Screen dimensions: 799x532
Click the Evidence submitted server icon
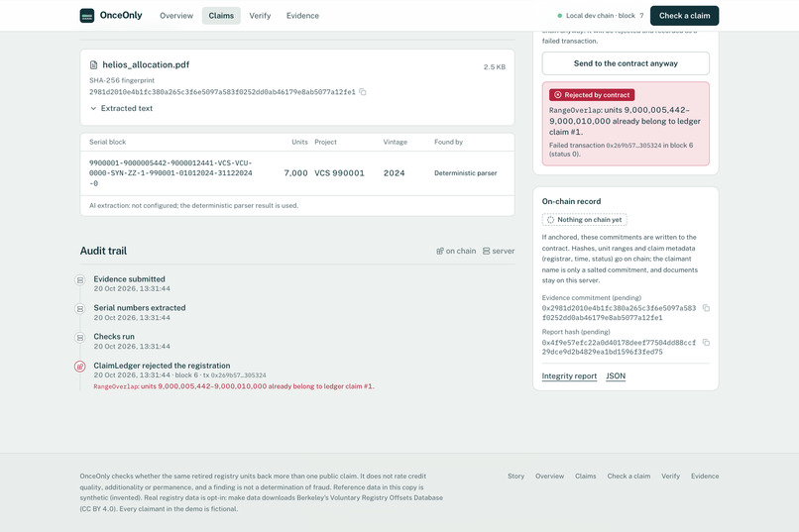click(x=80, y=280)
